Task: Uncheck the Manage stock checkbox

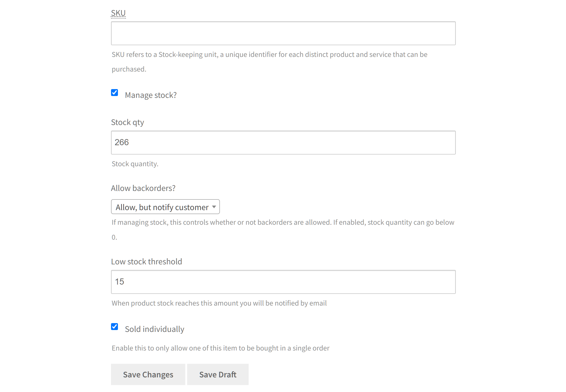Action: [x=114, y=93]
